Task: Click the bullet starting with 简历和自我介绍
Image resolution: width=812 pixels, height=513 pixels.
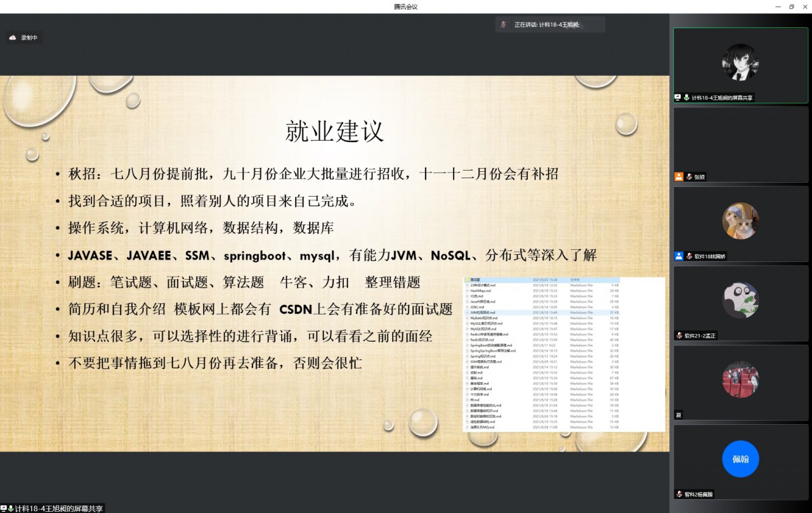Action: click(x=261, y=309)
